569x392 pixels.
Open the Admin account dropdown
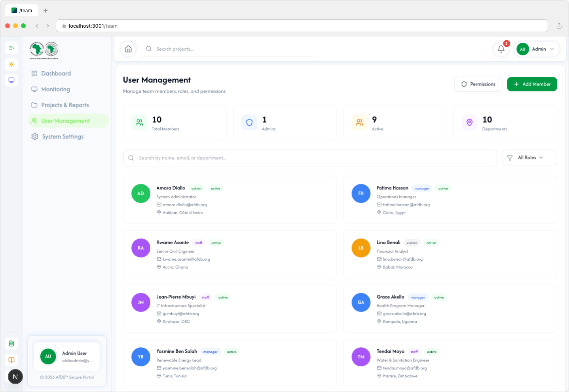(x=537, y=49)
